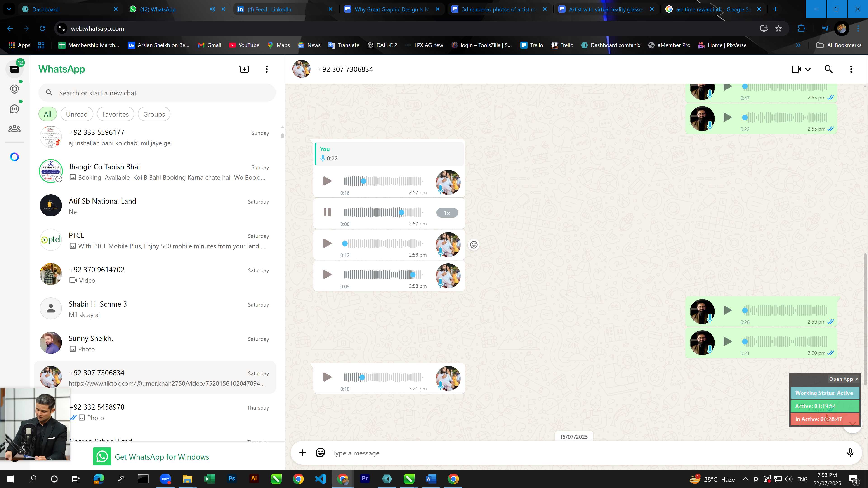Select the All chats filter
Image resolution: width=868 pixels, height=488 pixels.
point(47,114)
